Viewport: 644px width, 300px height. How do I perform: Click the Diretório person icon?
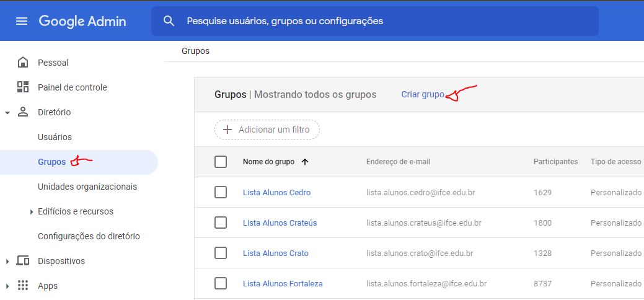point(23,112)
